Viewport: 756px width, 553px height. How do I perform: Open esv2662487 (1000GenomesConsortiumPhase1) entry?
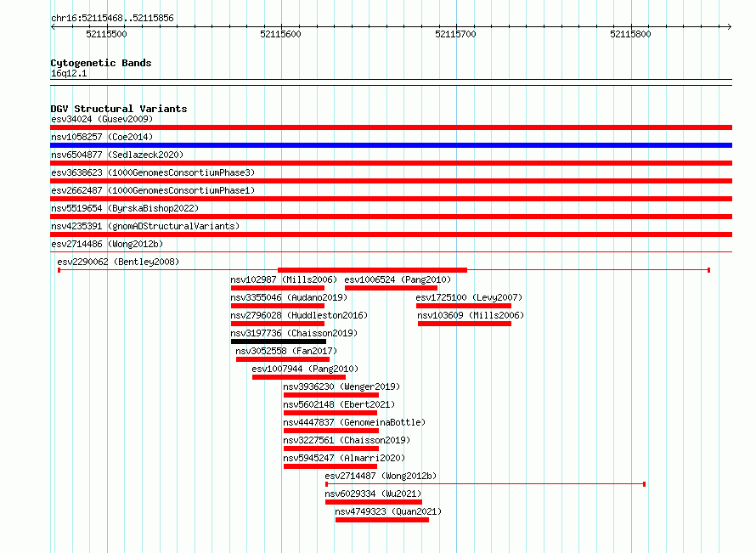pyautogui.click(x=153, y=190)
